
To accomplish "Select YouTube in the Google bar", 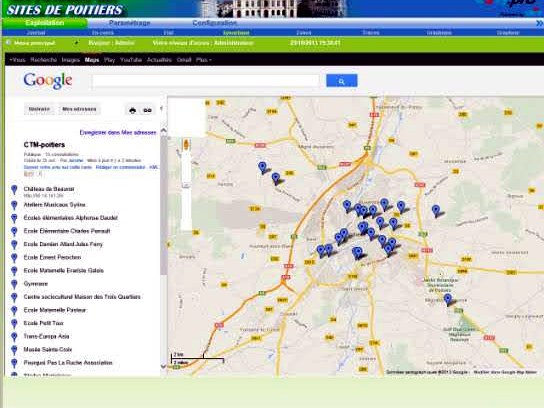I will pos(131,60).
